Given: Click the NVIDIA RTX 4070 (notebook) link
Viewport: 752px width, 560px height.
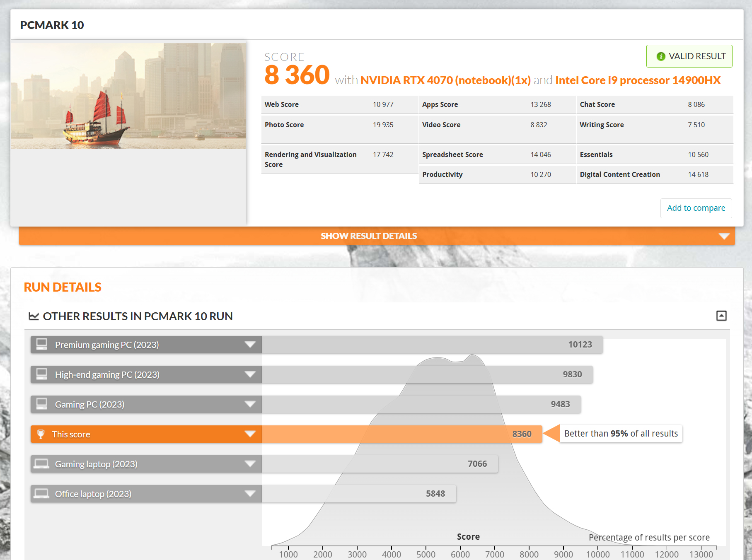Looking at the screenshot, I should 445,80.
